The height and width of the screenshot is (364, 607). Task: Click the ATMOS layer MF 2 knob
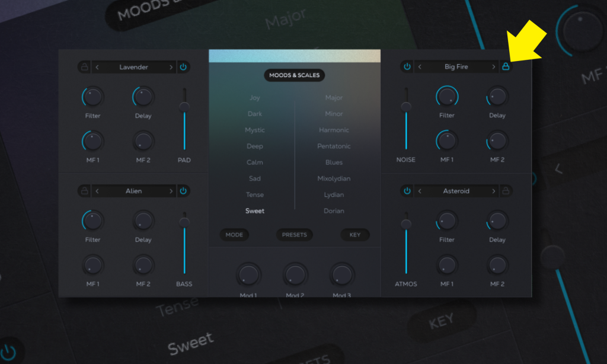pos(497,264)
